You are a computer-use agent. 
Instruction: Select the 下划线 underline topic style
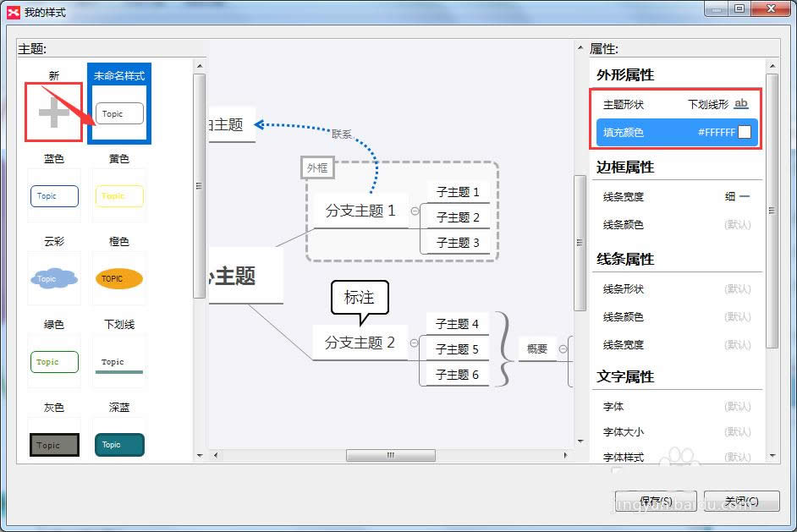[118, 361]
